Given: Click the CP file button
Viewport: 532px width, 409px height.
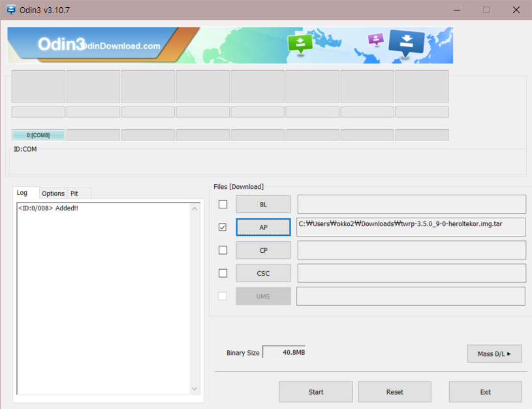Looking at the screenshot, I should (x=263, y=250).
